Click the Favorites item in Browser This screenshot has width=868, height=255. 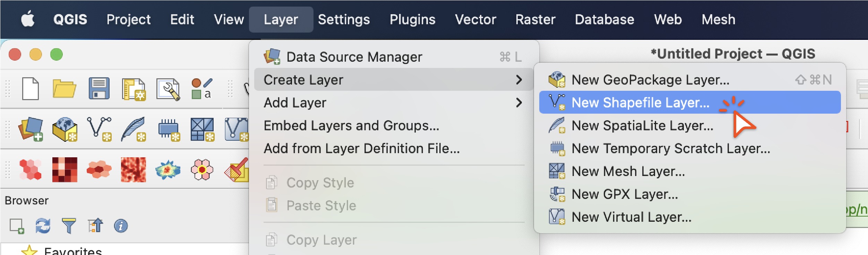click(x=73, y=250)
